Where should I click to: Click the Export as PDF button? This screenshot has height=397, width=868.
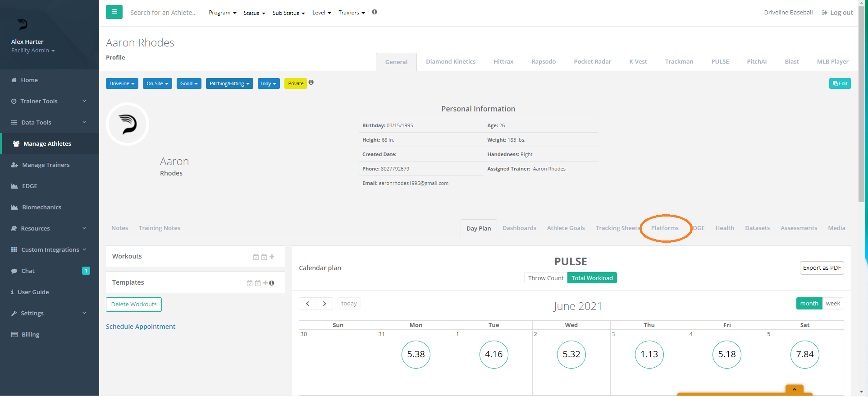tap(822, 268)
